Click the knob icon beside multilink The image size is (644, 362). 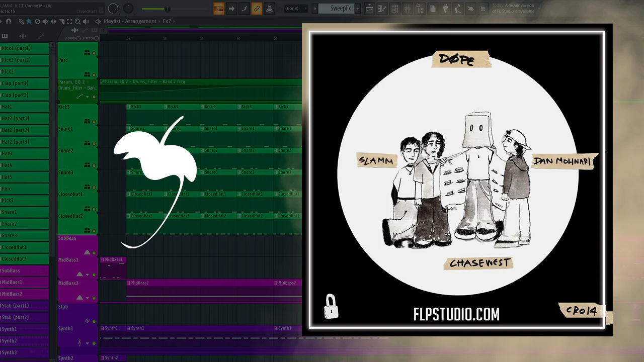tap(269, 8)
